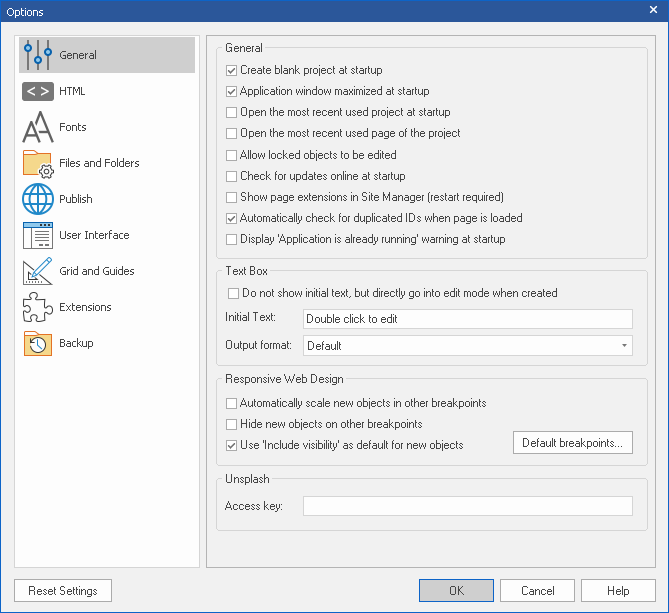
Task: Open the HTML code brackets icon
Action: tap(38, 91)
